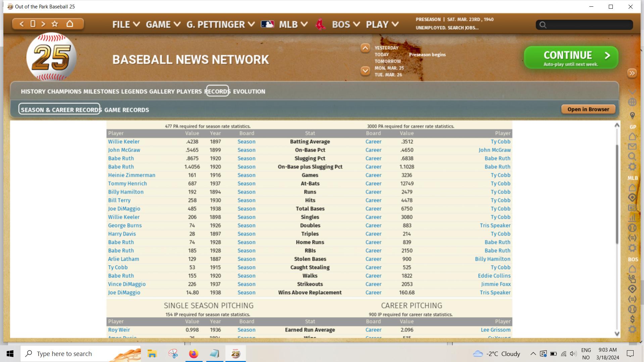The height and width of the screenshot is (362, 644).
Task: Expand the FILE dropdown menu
Action: (x=126, y=24)
